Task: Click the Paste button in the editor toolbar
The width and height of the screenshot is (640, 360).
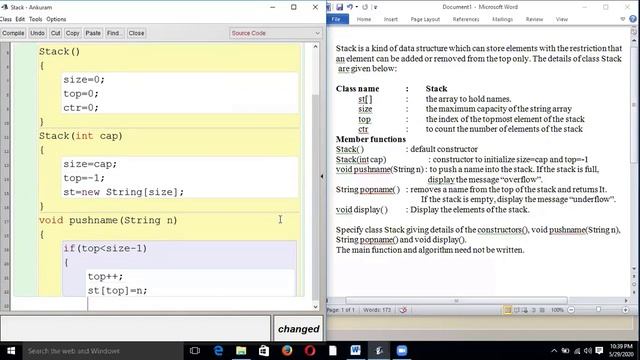Action: (x=93, y=33)
